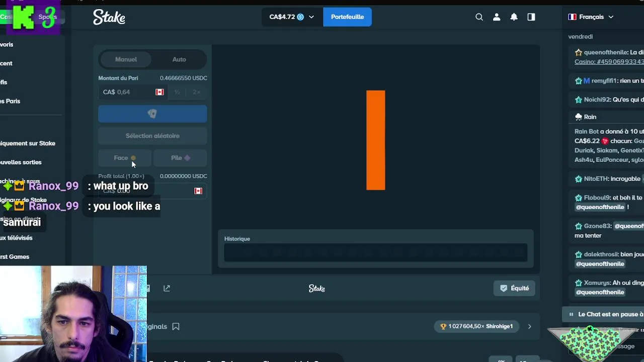Click the playing cards bet button
This screenshot has height=362, width=644.
coord(152,114)
